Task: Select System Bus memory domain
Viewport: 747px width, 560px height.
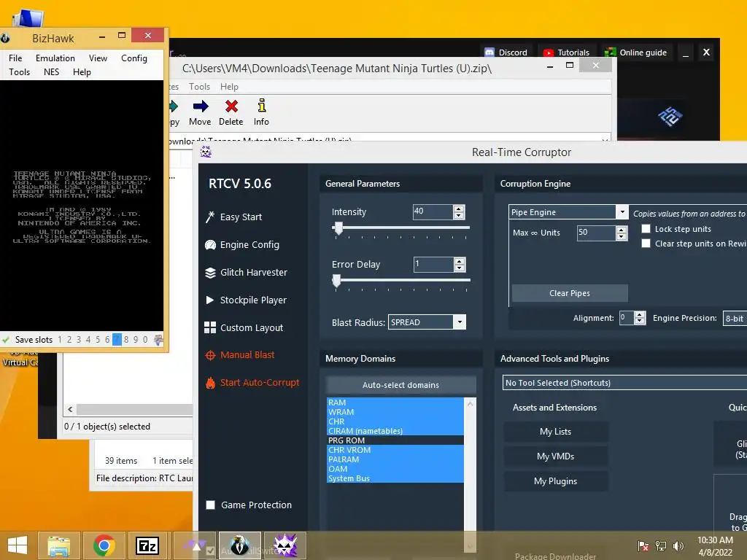Action: click(x=395, y=478)
